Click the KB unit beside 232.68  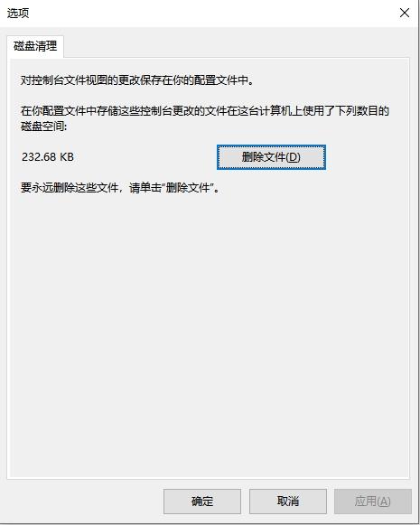tap(67, 156)
